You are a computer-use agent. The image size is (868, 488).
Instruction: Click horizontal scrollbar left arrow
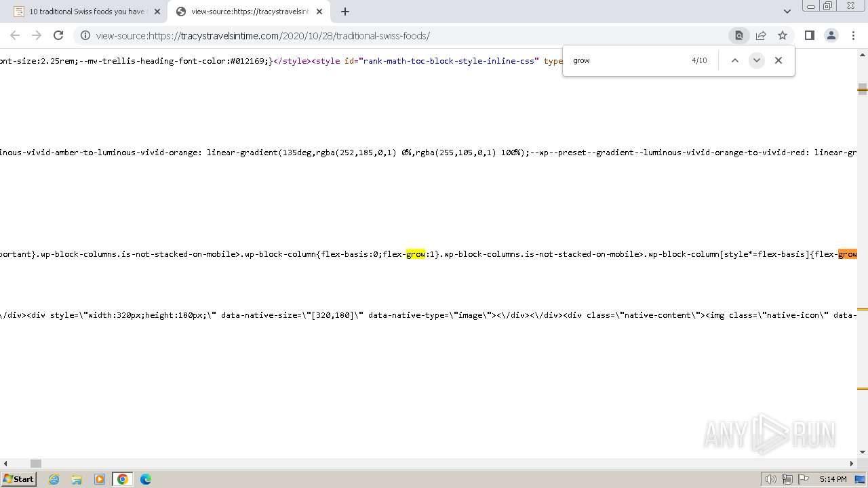tap(5, 464)
